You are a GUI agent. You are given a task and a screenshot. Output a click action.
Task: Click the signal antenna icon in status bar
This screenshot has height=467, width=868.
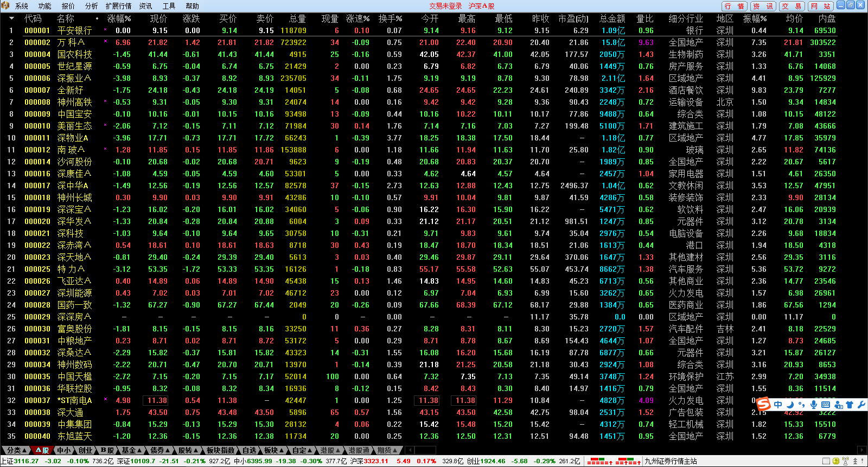pos(845,461)
